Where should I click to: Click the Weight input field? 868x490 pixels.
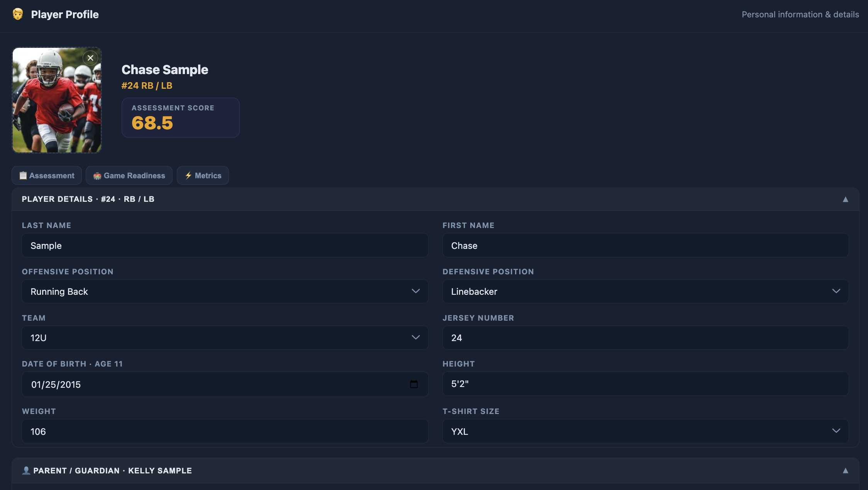point(225,431)
